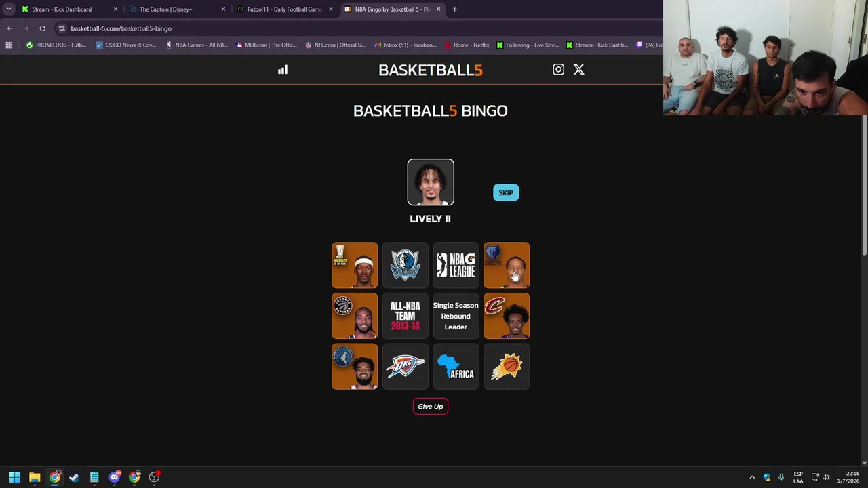Open Home - Netflix bookmark
The height and width of the screenshot is (488, 868).
tap(467, 45)
